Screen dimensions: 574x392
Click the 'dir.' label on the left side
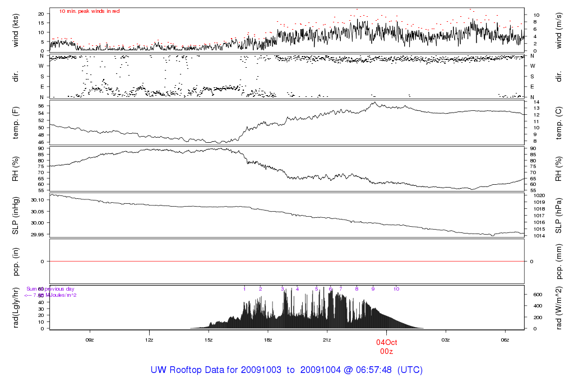coord(15,76)
